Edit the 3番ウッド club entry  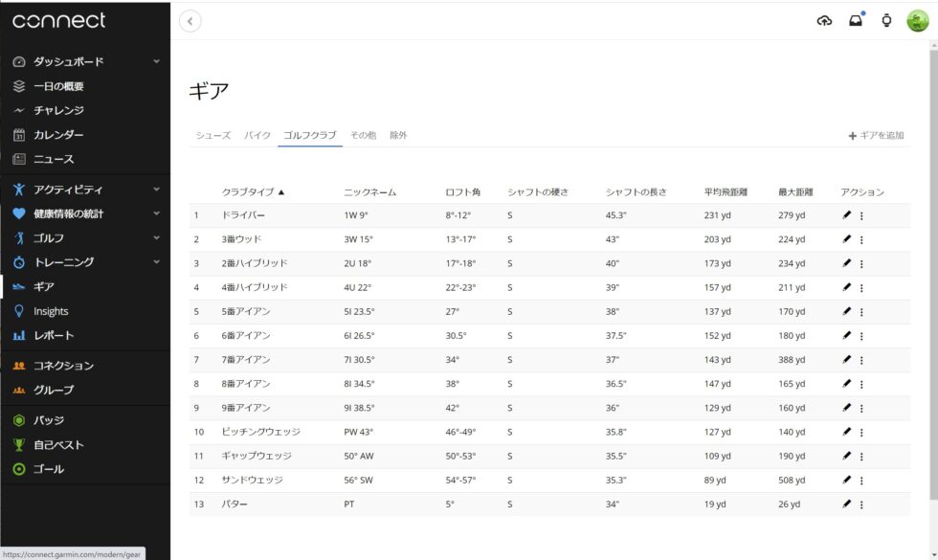[847, 239]
